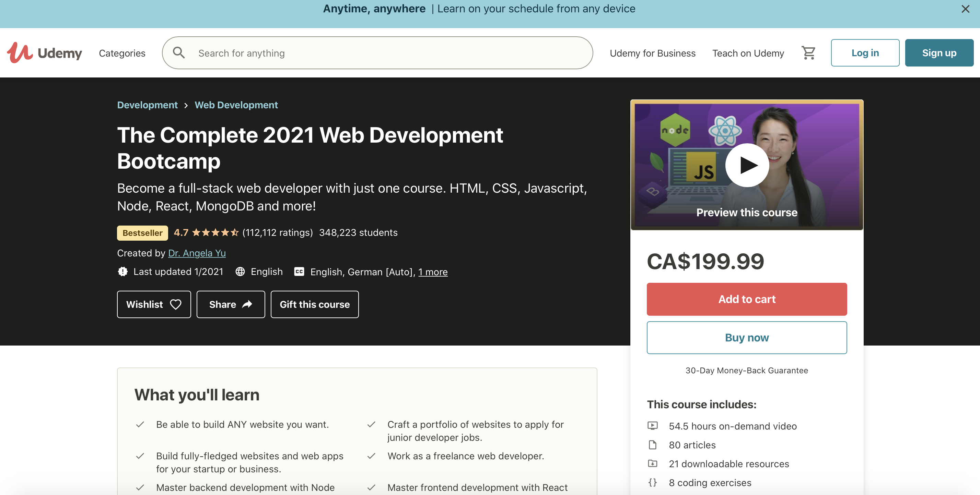Click the downloadable resources icon
The image size is (980, 495).
pyautogui.click(x=652, y=463)
